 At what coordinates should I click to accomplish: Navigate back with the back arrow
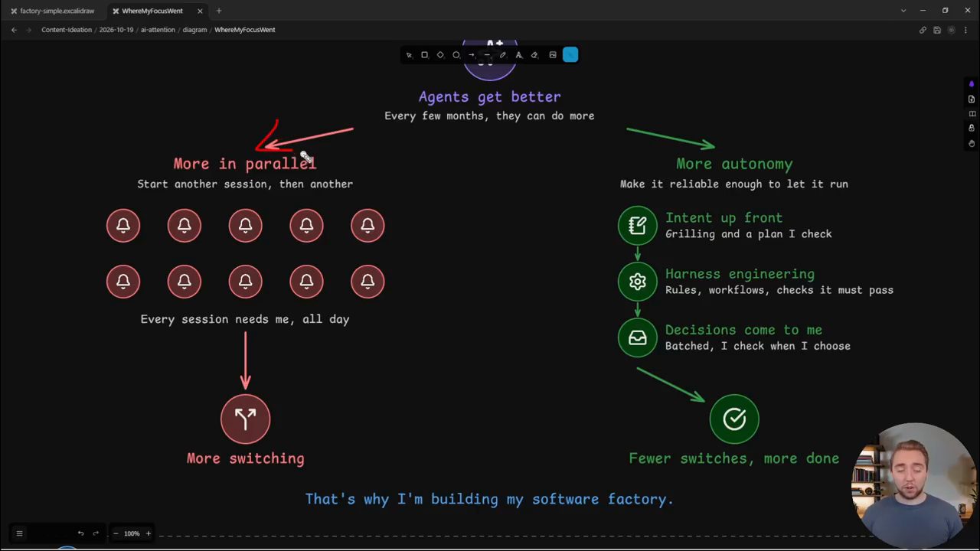click(14, 30)
